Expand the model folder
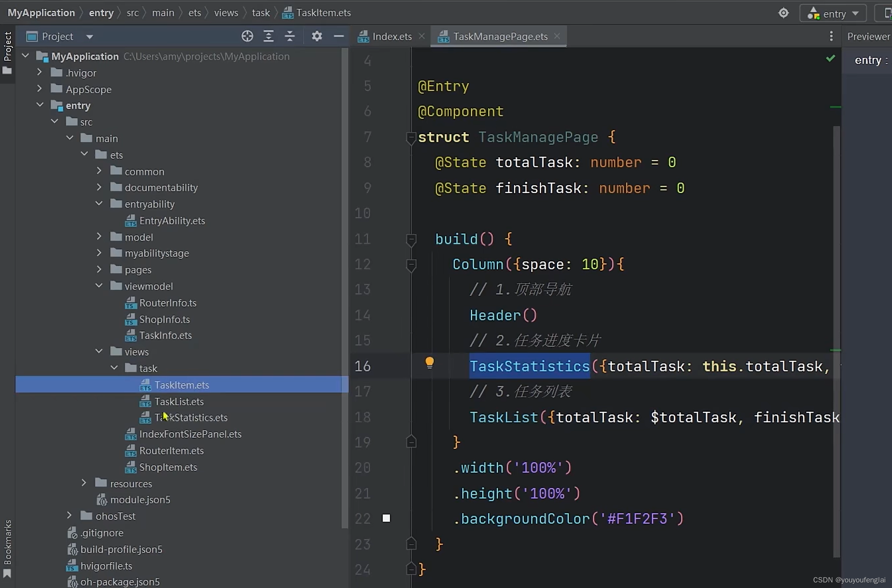 click(99, 236)
